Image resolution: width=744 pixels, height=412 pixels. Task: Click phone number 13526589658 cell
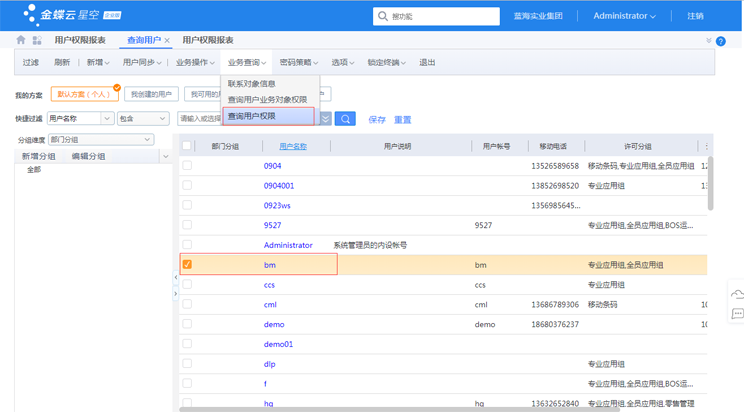point(555,166)
